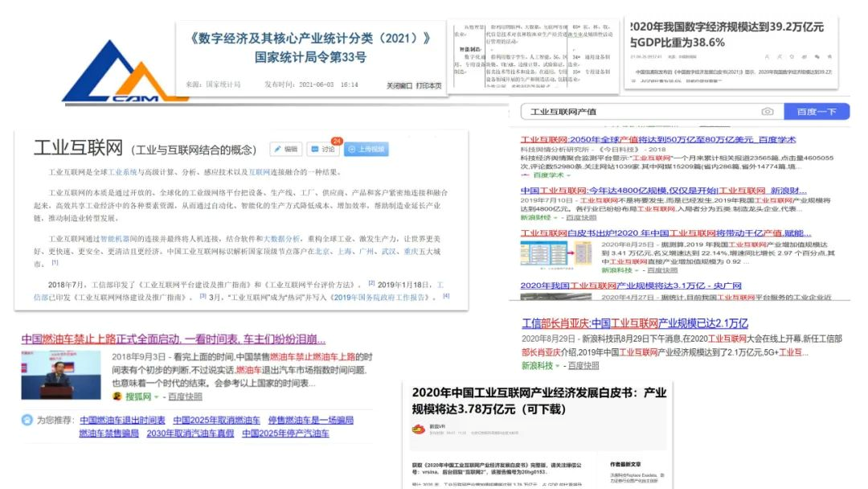The width and height of the screenshot is (868, 489).
Task: Click the title 《数字经济及其核心产业统计分类（2021）》
Action: tap(310, 39)
